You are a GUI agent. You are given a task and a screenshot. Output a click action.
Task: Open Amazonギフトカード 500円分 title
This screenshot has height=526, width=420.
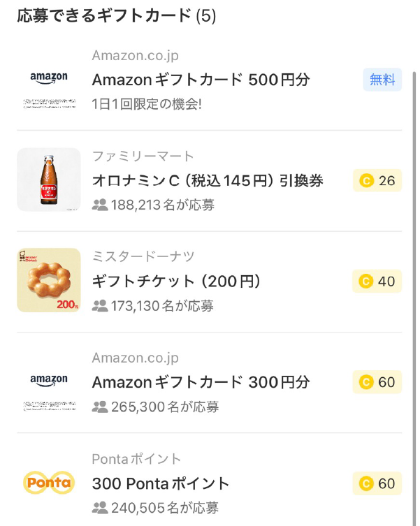click(201, 80)
